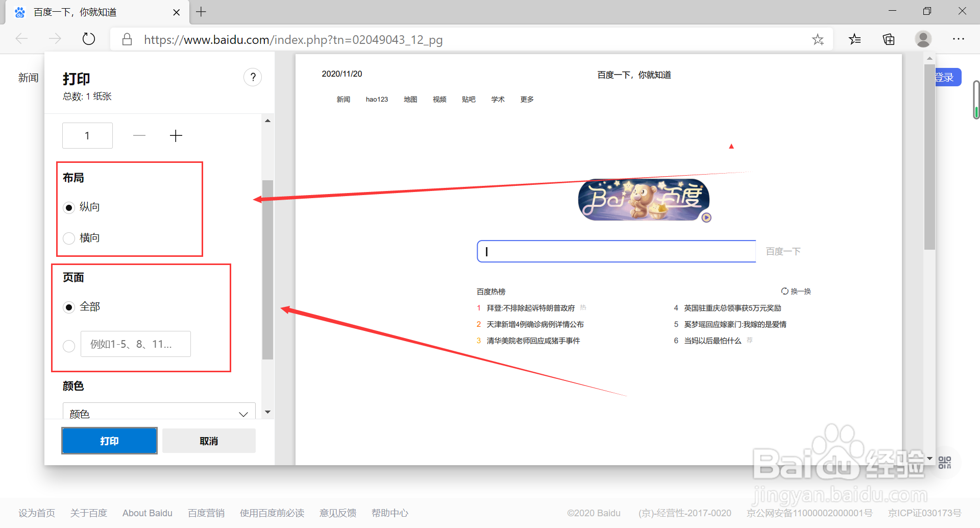Click the lock site-info icon
The image size is (980, 528).
point(127,39)
